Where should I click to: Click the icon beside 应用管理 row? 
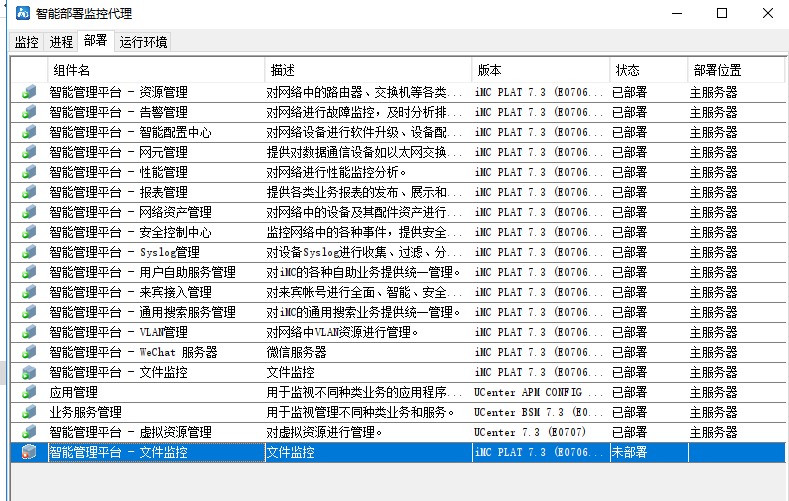pyautogui.click(x=29, y=392)
